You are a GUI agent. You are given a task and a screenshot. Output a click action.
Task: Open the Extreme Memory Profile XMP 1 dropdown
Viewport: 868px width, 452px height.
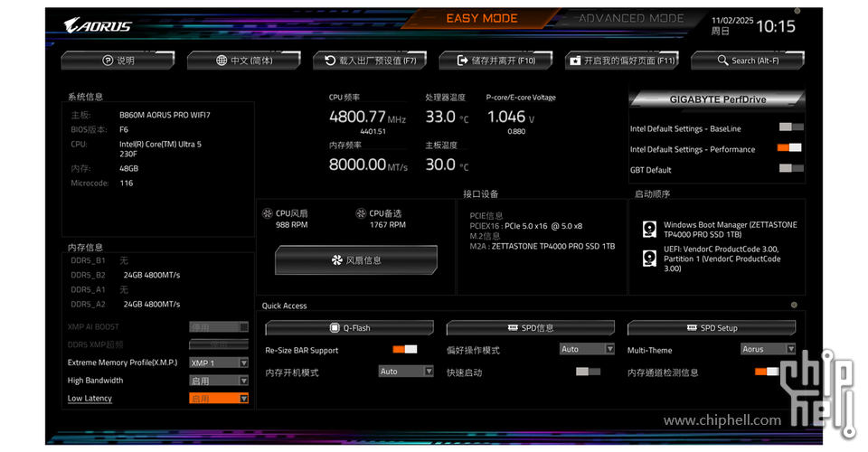[218, 363]
